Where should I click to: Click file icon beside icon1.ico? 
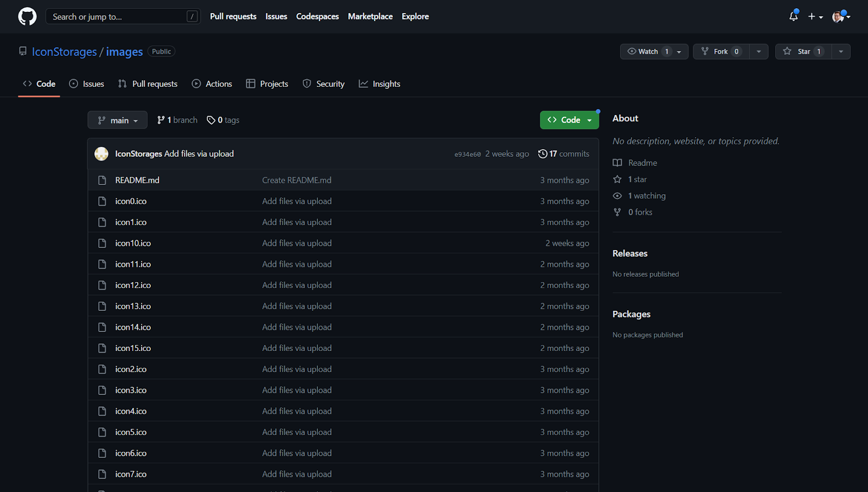(x=102, y=222)
